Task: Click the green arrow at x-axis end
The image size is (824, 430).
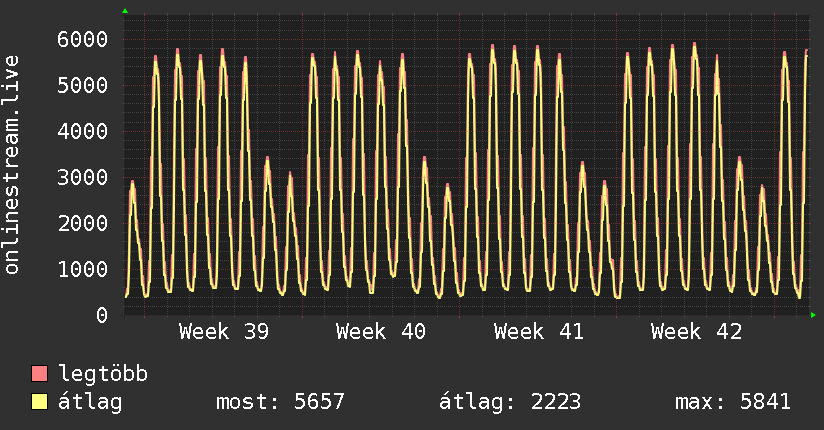Action: tap(813, 315)
